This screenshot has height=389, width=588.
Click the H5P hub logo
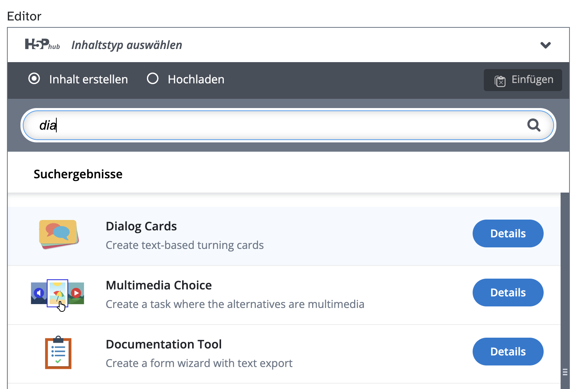pyautogui.click(x=42, y=45)
